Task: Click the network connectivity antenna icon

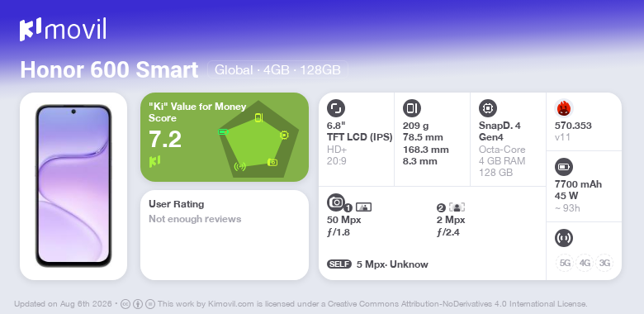Action: (564, 238)
